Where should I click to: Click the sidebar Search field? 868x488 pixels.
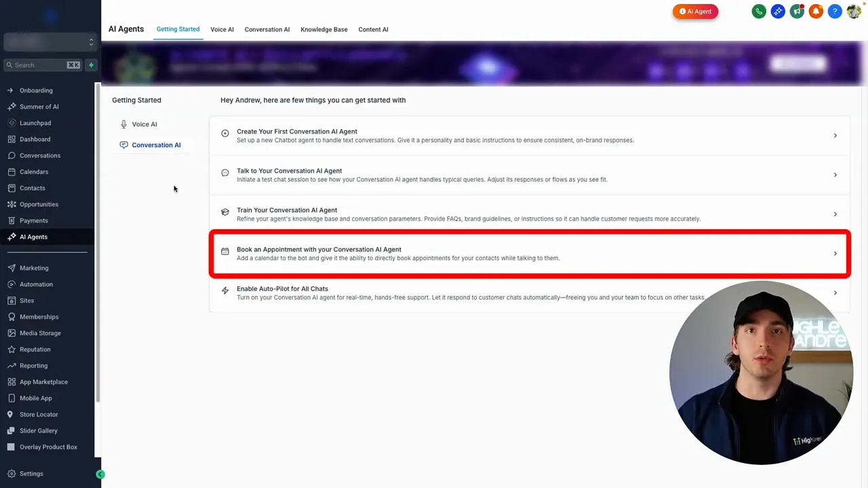(x=43, y=65)
